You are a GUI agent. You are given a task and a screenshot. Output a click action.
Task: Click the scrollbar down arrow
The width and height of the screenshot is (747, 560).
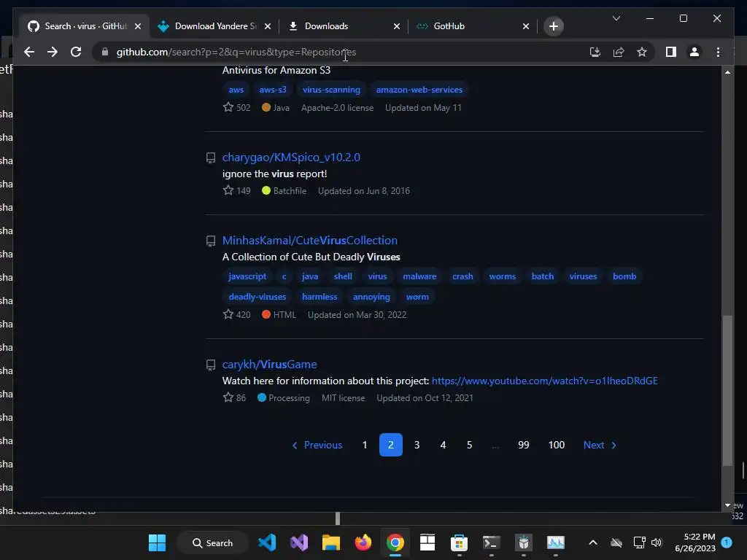727,505
